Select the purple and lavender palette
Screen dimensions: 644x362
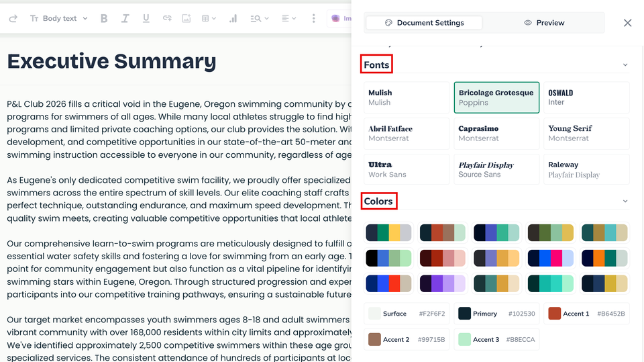tap(442, 284)
